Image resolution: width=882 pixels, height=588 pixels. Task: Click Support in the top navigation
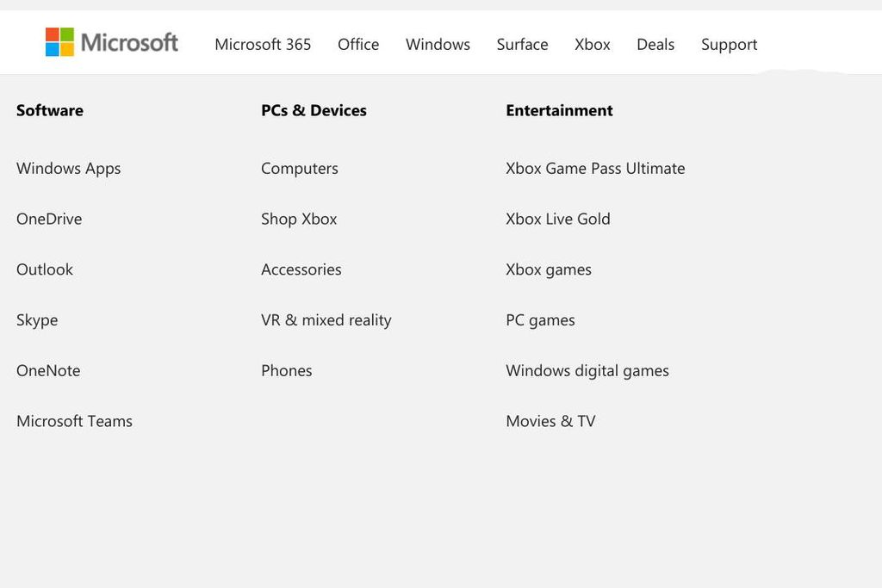pos(729,45)
